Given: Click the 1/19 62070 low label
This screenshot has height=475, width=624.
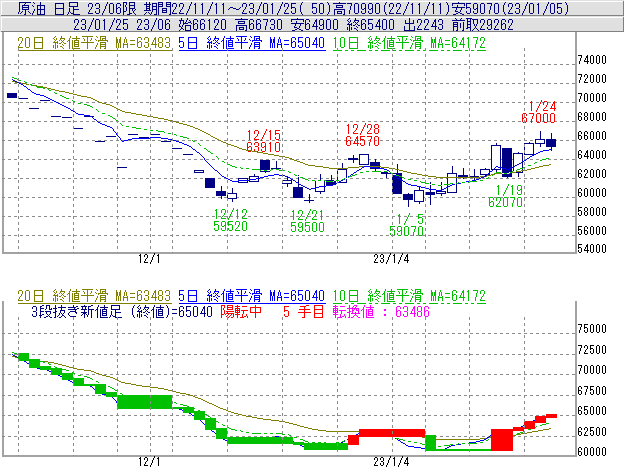Looking at the screenshot, I should point(506,196).
